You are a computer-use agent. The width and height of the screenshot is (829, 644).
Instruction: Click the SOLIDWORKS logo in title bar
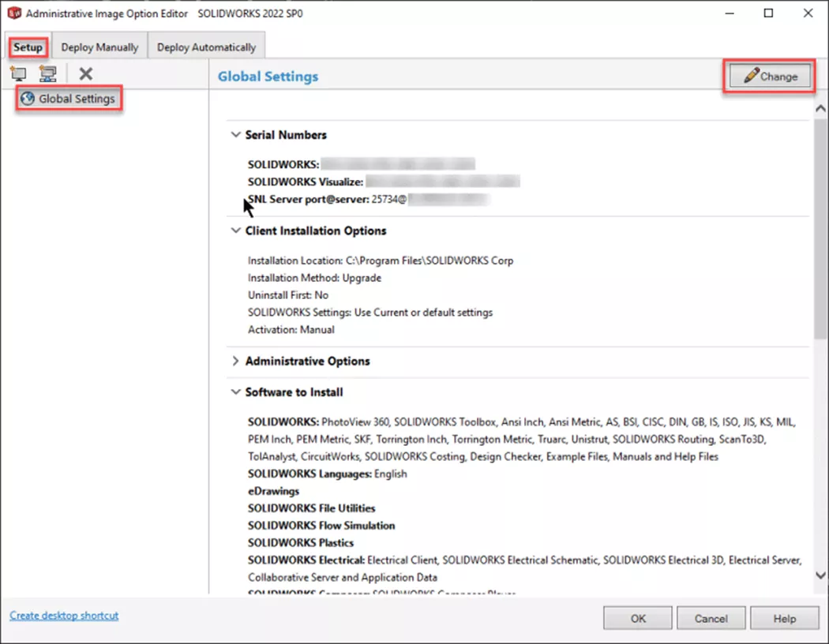(14, 13)
